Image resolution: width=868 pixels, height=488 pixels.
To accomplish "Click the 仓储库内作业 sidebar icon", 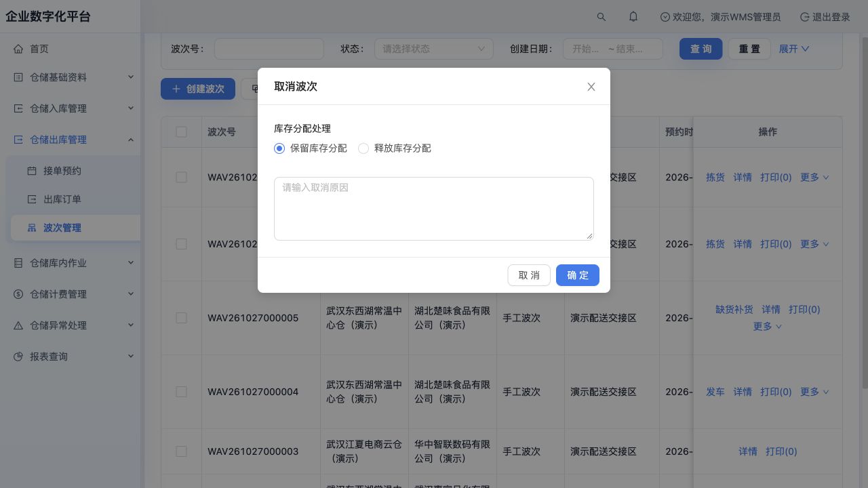I will pos(18,263).
